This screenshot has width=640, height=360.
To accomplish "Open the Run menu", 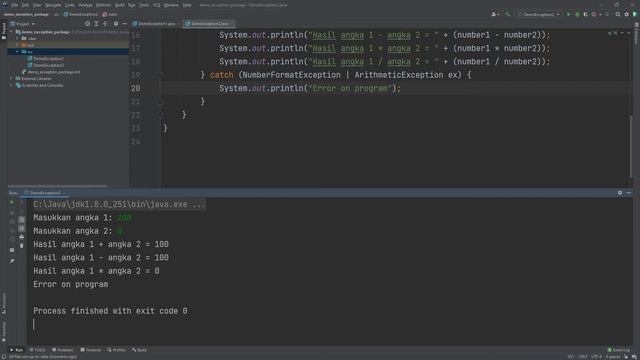I will click(132, 5).
